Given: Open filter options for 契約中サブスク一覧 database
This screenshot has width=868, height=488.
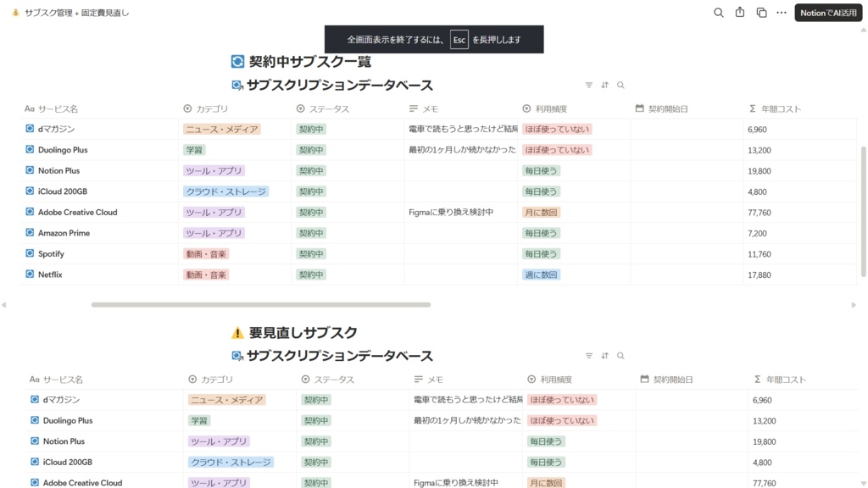Looking at the screenshot, I should tap(589, 85).
